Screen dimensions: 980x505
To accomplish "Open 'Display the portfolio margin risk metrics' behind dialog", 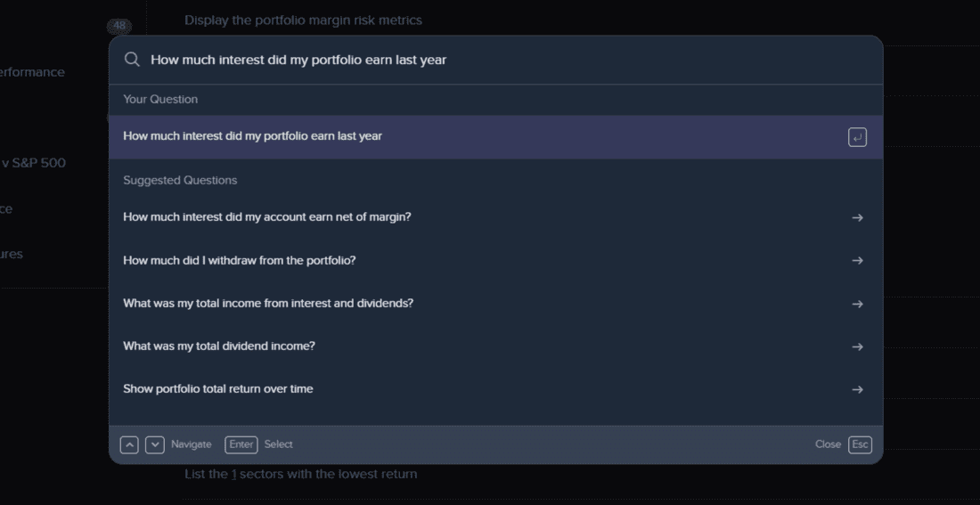I will coord(303,20).
